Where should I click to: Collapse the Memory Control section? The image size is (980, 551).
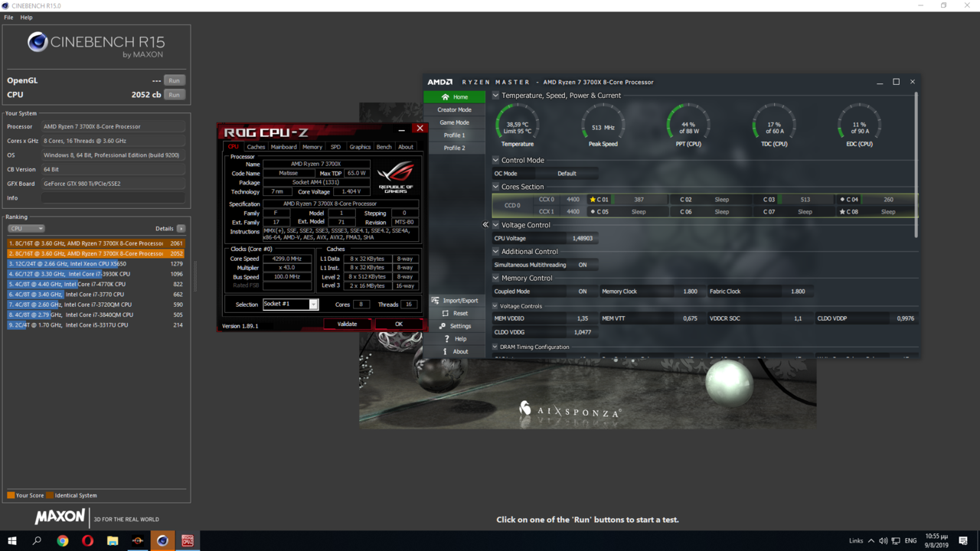495,279
